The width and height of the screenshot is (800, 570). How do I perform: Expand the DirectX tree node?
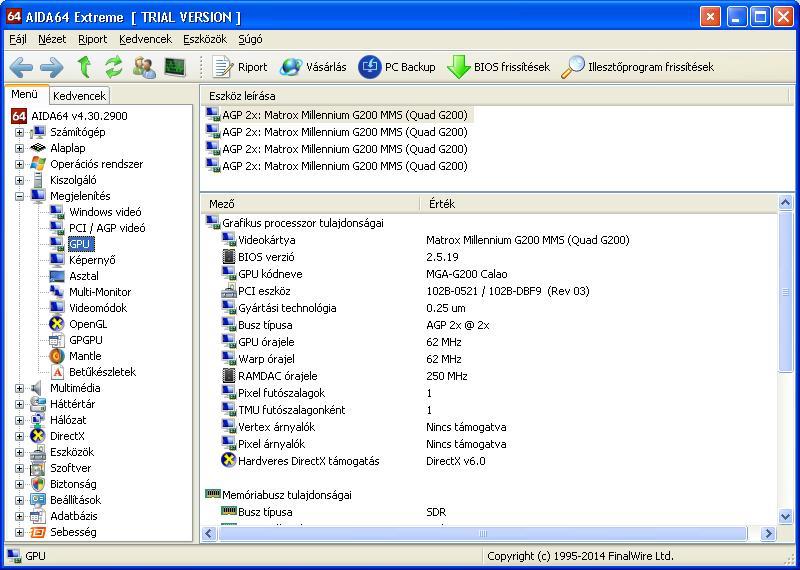tap(19, 436)
